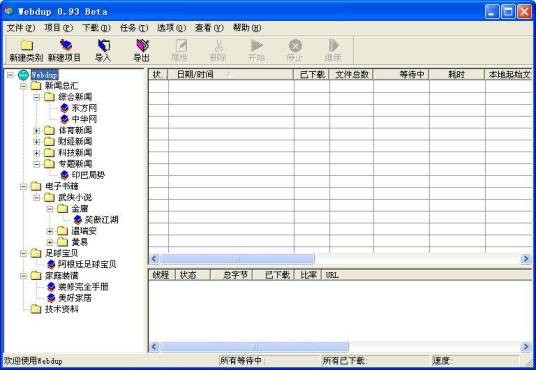Select the 体育新闻 folder label

point(75,130)
